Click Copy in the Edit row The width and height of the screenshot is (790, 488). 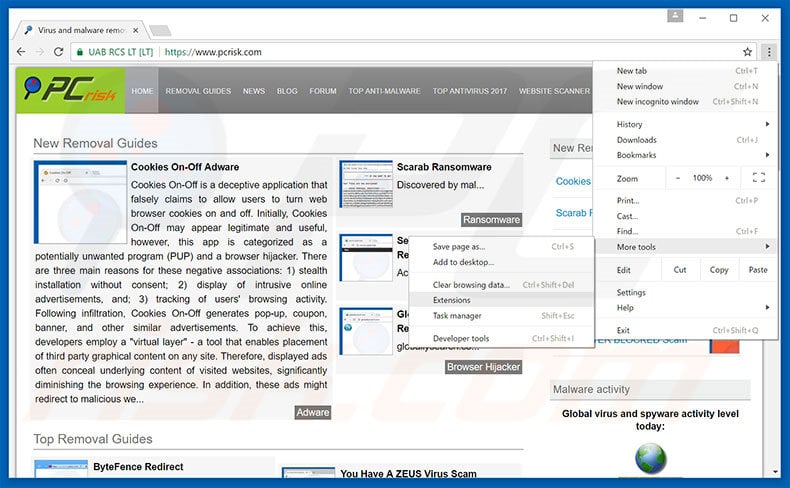coord(719,270)
